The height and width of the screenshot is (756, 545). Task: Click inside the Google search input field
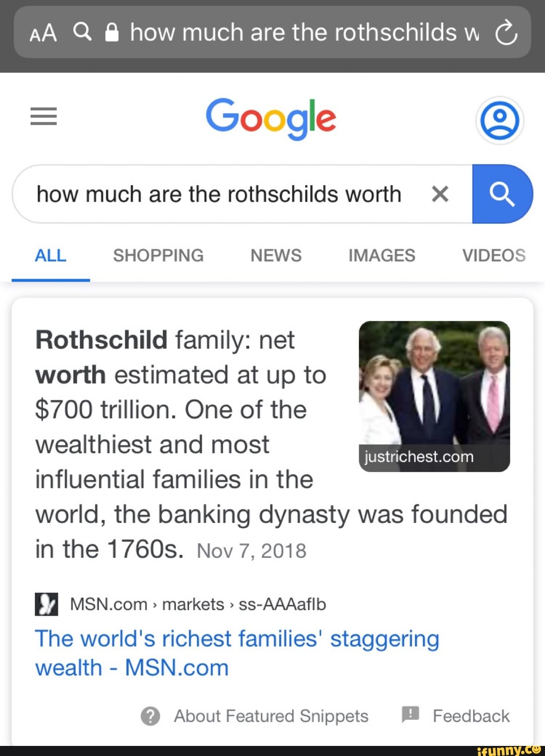[217, 194]
